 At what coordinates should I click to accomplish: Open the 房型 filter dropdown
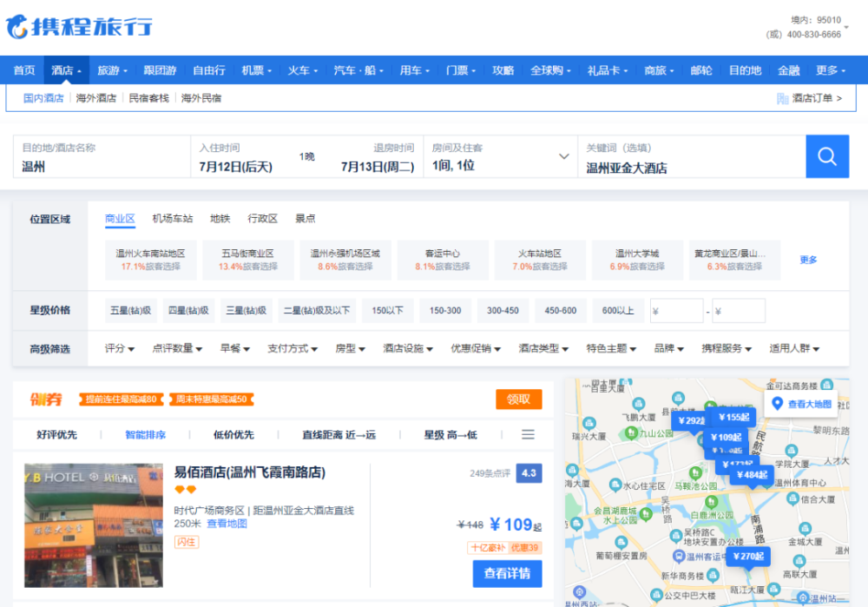(x=350, y=348)
